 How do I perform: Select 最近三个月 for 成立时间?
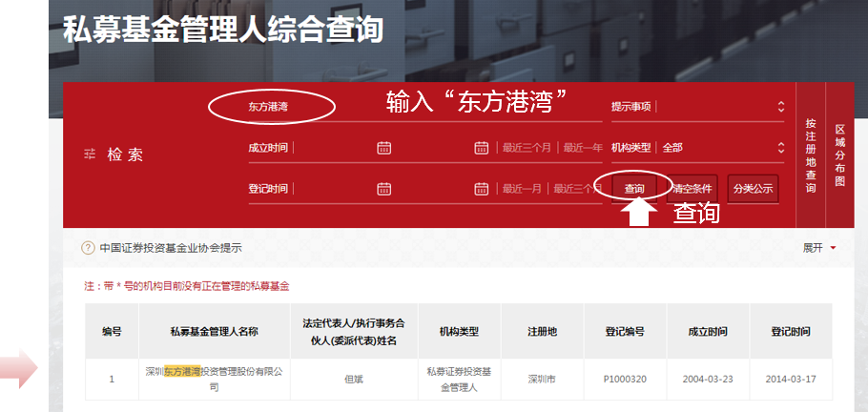tap(527, 148)
